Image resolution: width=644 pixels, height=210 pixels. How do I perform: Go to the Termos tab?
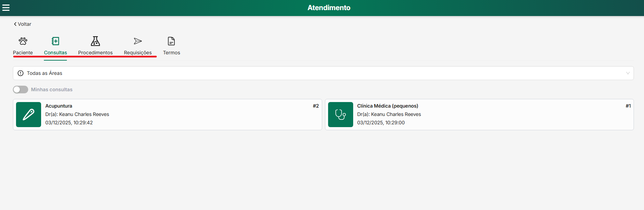[171, 53]
